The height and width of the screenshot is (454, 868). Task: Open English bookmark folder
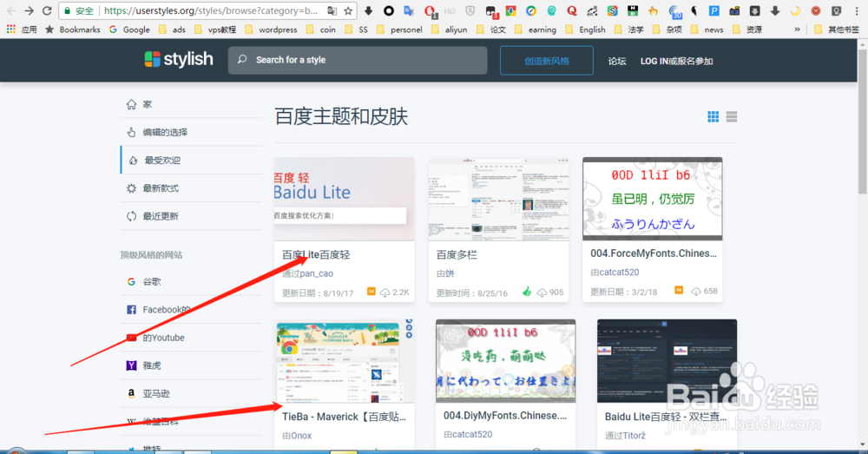[x=586, y=30]
